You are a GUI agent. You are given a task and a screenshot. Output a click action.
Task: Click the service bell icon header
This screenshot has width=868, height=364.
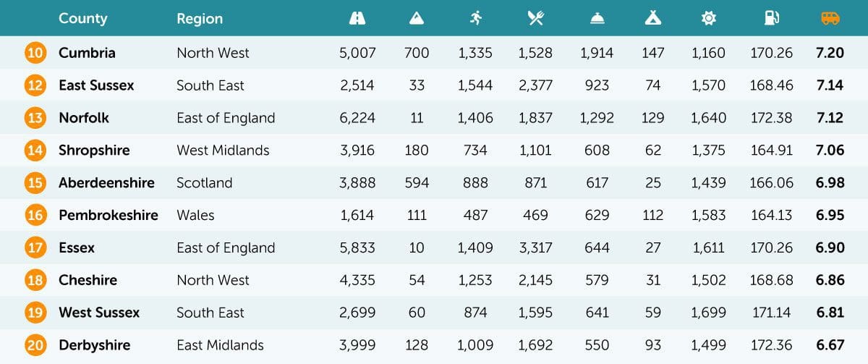tap(597, 19)
